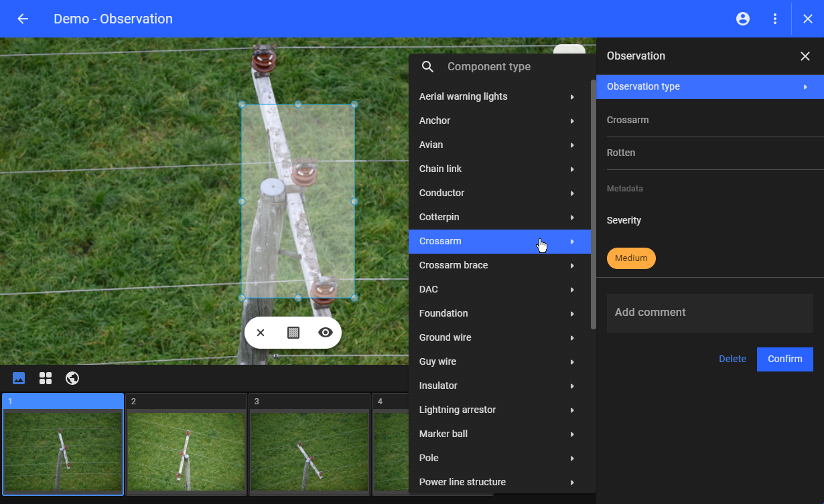
Task: Toggle annotation visibility eye icon
Action: [326, 333]
